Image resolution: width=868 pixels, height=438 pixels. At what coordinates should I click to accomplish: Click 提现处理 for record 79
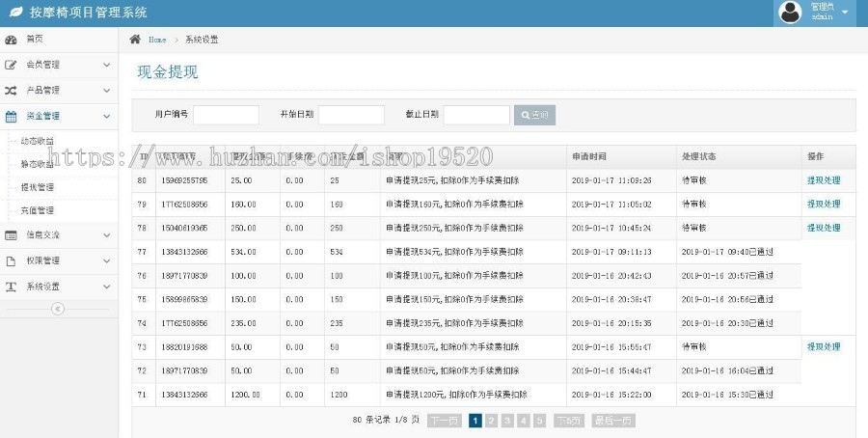[824, 205]
